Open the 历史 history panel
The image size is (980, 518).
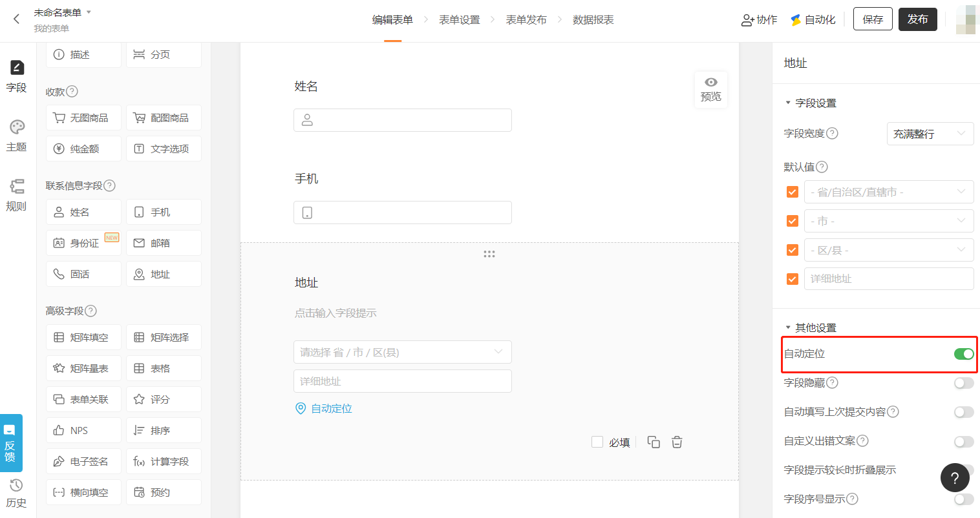pyautogui.click(x=17, y=493)
